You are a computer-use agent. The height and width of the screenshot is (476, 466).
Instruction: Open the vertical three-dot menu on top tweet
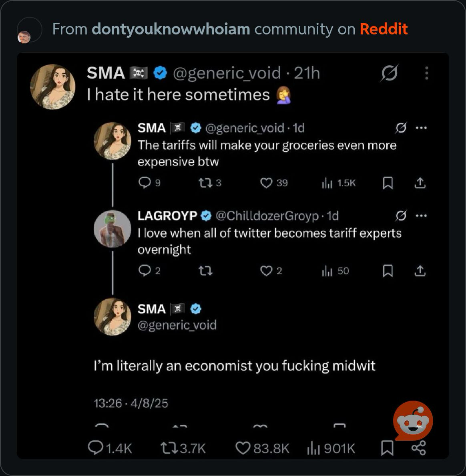click(x=427, y=73)
